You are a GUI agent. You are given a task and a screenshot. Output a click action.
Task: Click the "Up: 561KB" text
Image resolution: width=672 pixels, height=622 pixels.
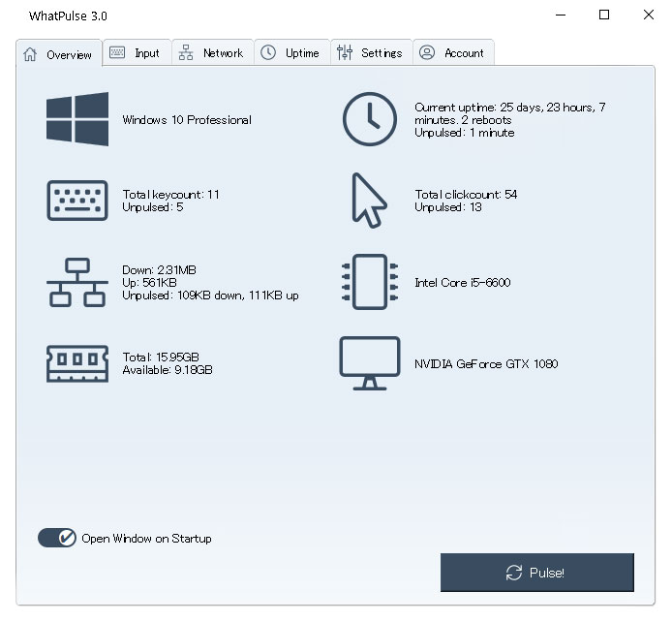[x=149, y=283]
